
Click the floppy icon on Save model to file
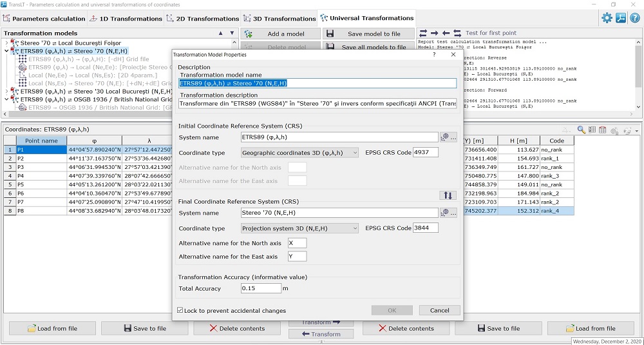coord(330,34)
